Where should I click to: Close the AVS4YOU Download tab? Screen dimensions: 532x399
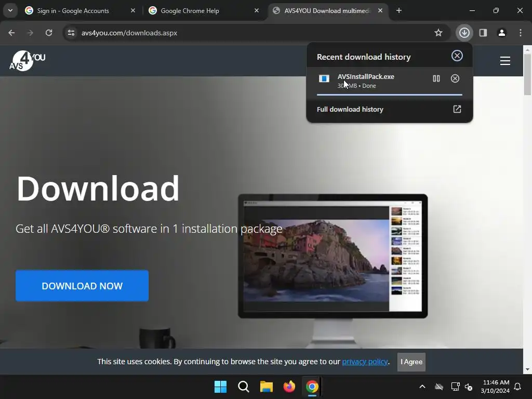click(x=380, y=10)
